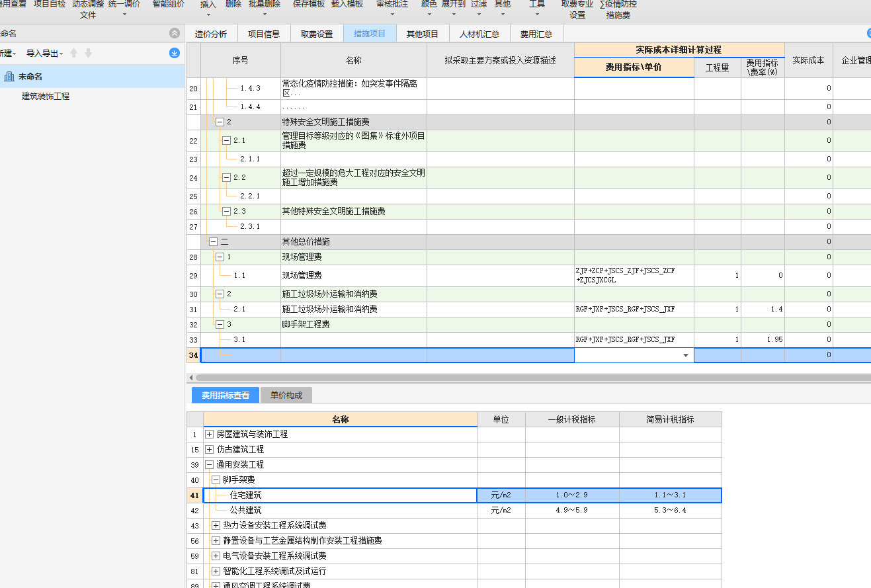The image size is (871, 588).
Task: Select 费用指标查看 bottom tab
Action: point(226,395)
